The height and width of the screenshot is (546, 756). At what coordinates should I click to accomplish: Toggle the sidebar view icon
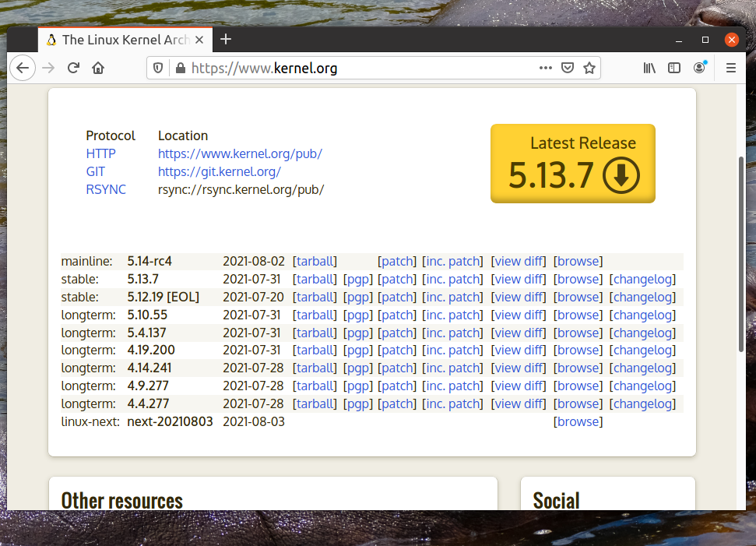[674, 68]
